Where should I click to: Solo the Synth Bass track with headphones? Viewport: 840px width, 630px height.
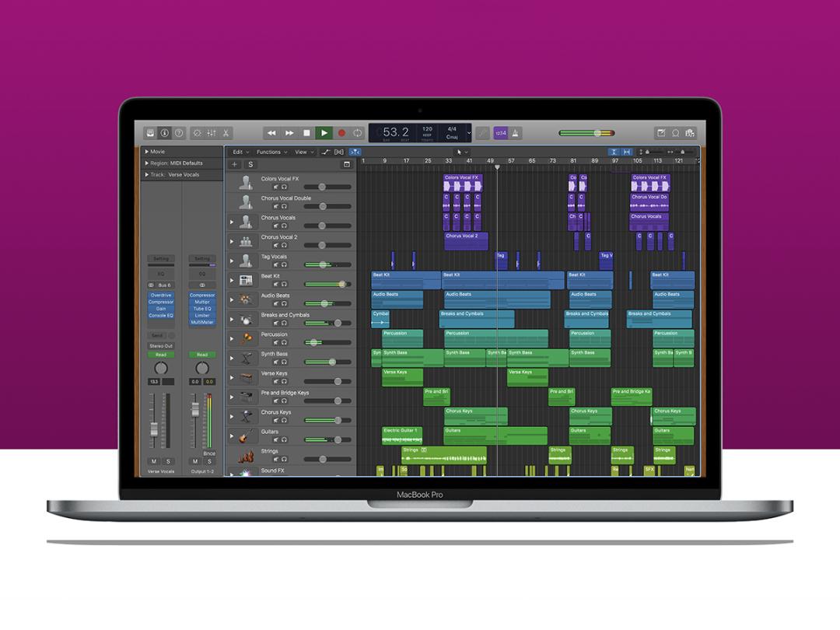[x=284, y=362]
